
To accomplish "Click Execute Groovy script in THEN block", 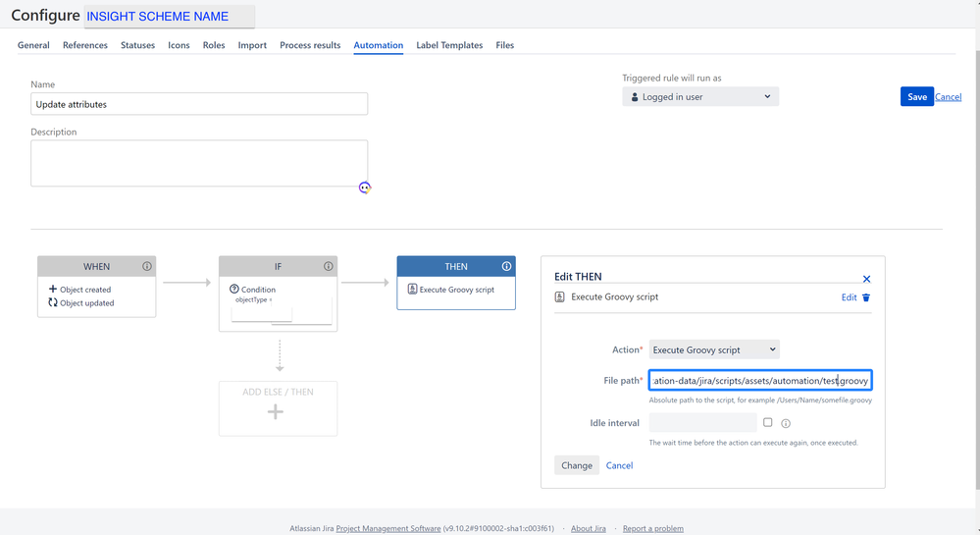I will [x=456, y=289].
